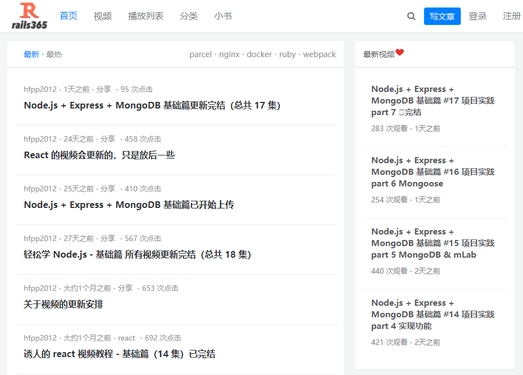Open video #17 项目实践 part 7
Viewport: 523px width, 375px height.
433,101
